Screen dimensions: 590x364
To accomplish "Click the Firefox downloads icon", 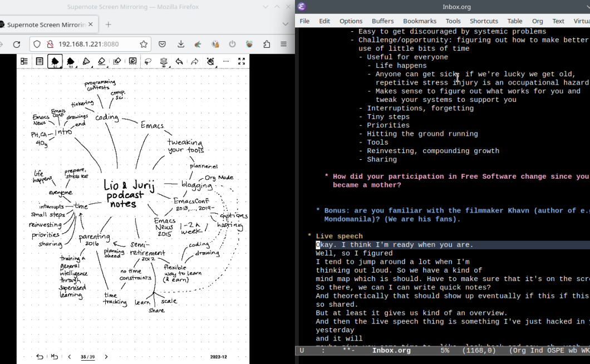I will [181, 44].
